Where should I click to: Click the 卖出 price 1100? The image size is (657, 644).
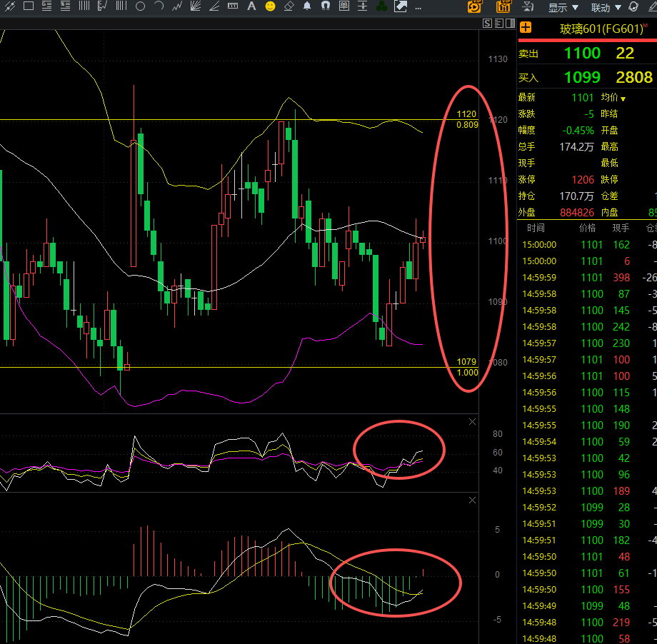pyautogui.click(x=582, y=54)
